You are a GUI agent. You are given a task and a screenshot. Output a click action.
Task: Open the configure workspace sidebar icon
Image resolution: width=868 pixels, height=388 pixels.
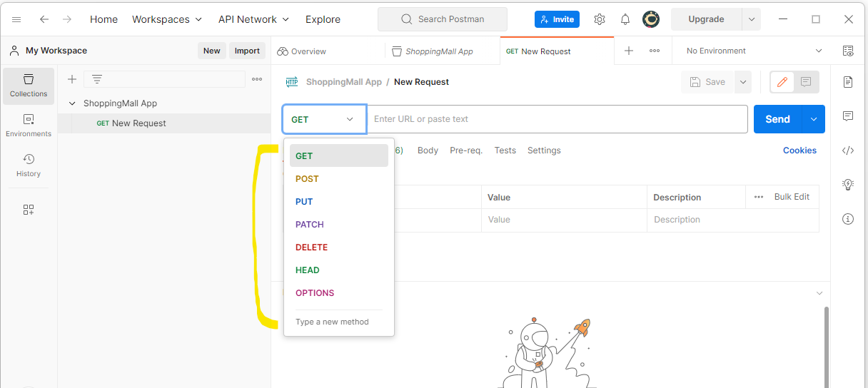tap(29, 210)
